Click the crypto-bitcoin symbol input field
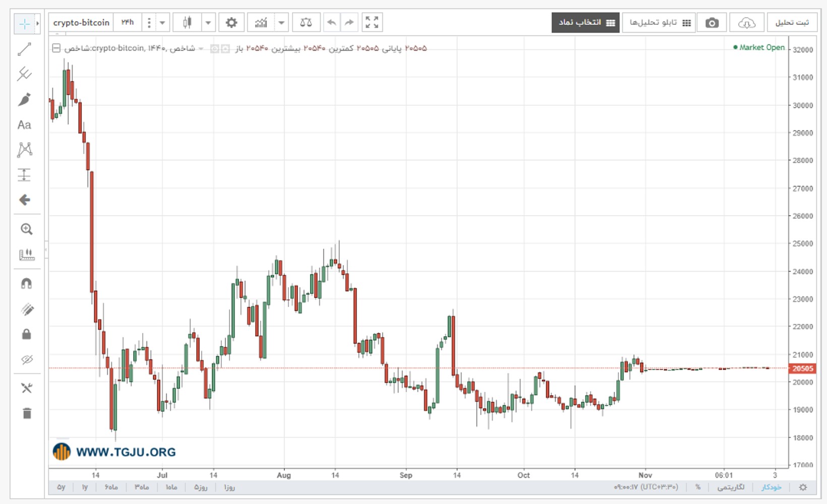 pos(81,23)
